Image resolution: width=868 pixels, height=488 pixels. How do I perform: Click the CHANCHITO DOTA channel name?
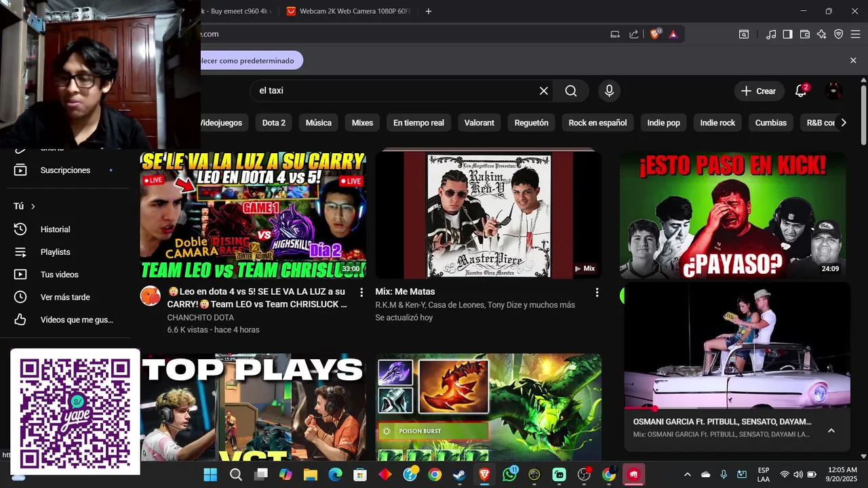201,317
